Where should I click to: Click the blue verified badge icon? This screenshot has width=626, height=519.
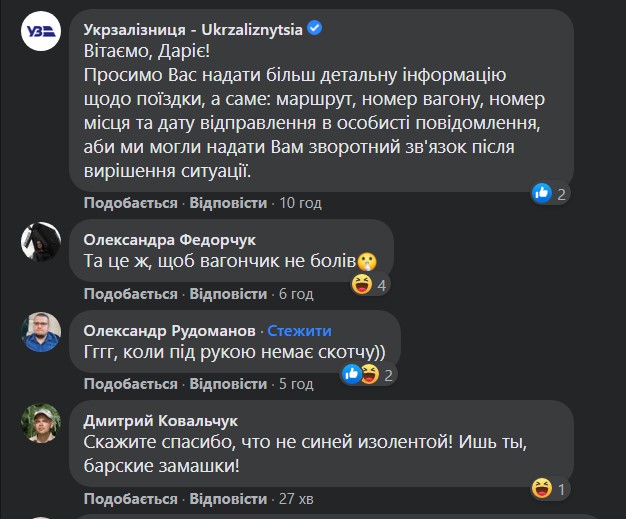[315, 29]
